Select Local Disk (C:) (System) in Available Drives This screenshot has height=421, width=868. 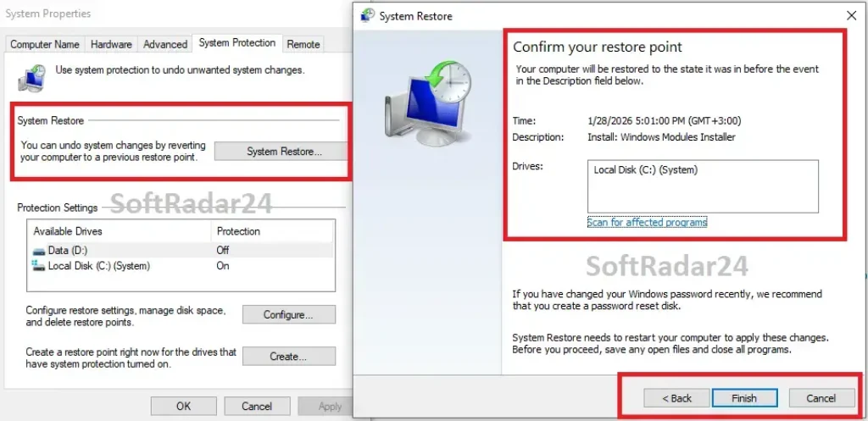(x=181, y=266)
